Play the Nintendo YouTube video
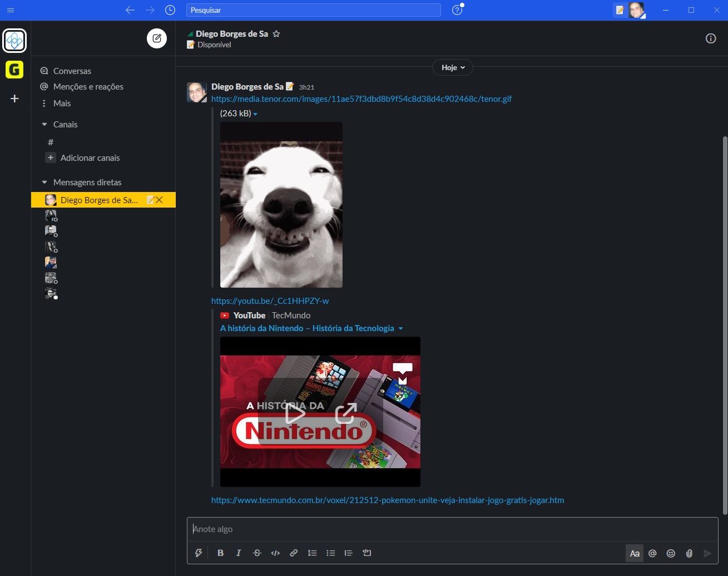Image resolution: width=728 pixels, height=576 pixels. point(295,413)
